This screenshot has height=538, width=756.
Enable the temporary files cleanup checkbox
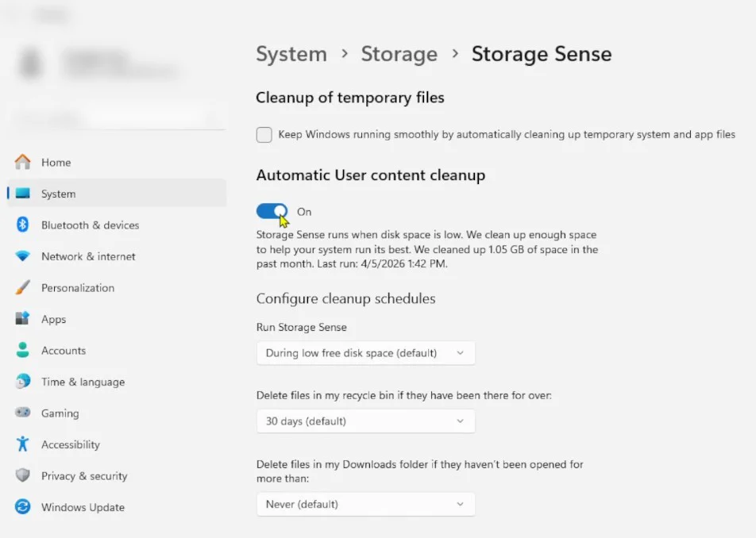coord(264,135)
